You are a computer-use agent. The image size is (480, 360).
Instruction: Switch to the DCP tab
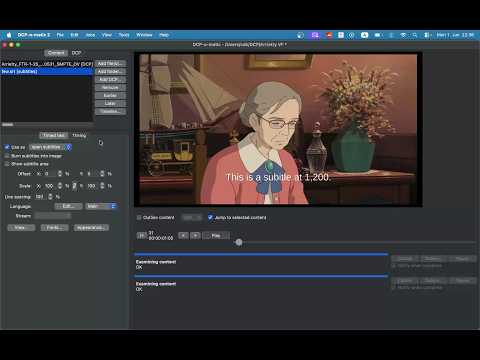point(77,53)
